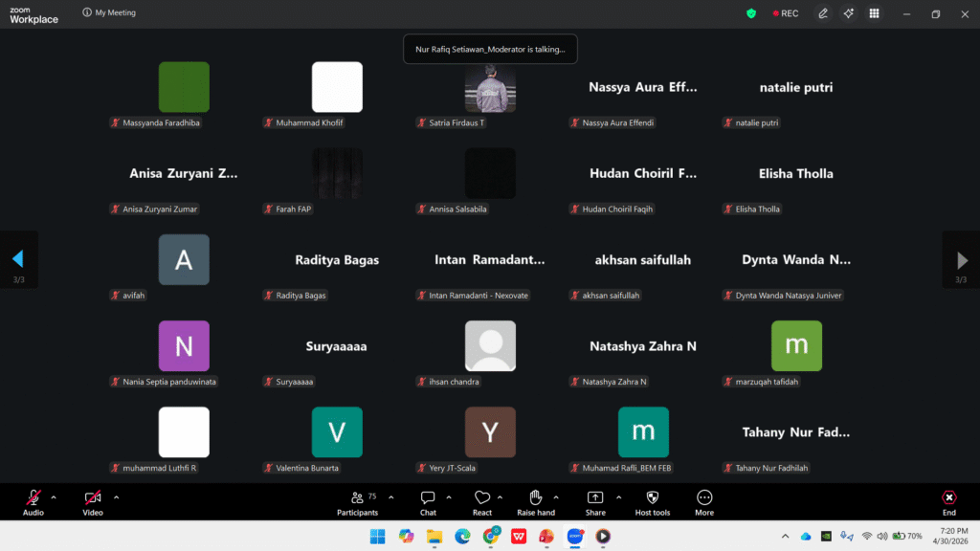980x551 pixels.
Task: Select Satria Firdaus T video thumbnail
Action: click(490, 87)
